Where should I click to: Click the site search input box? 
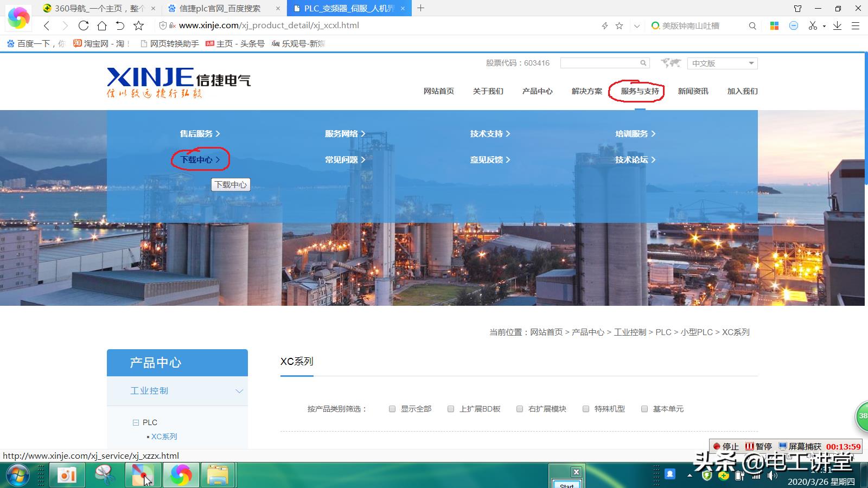point(598,63)
